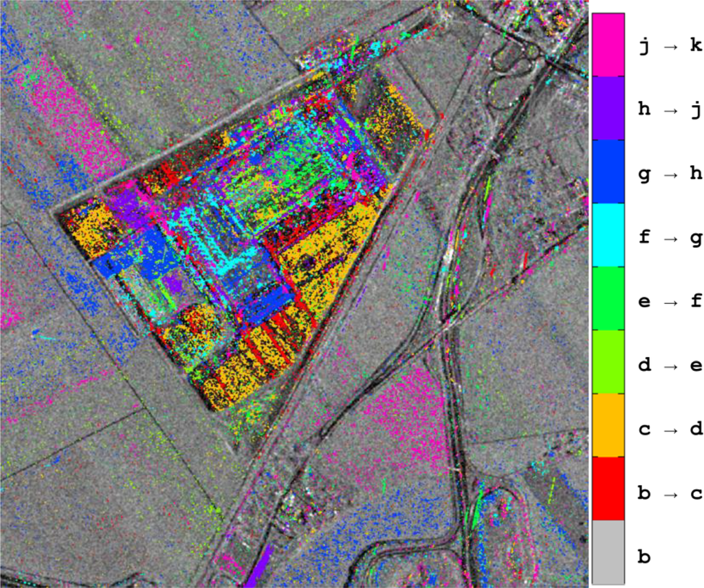Click the red b → c legend swatch
The image size is (704, 588).
click(x=608, y=489)
